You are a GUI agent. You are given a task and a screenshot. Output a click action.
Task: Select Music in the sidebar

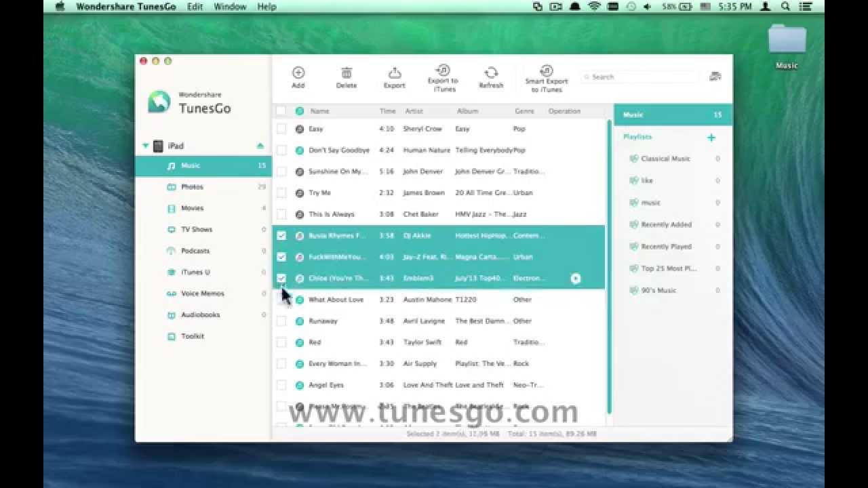203,166
